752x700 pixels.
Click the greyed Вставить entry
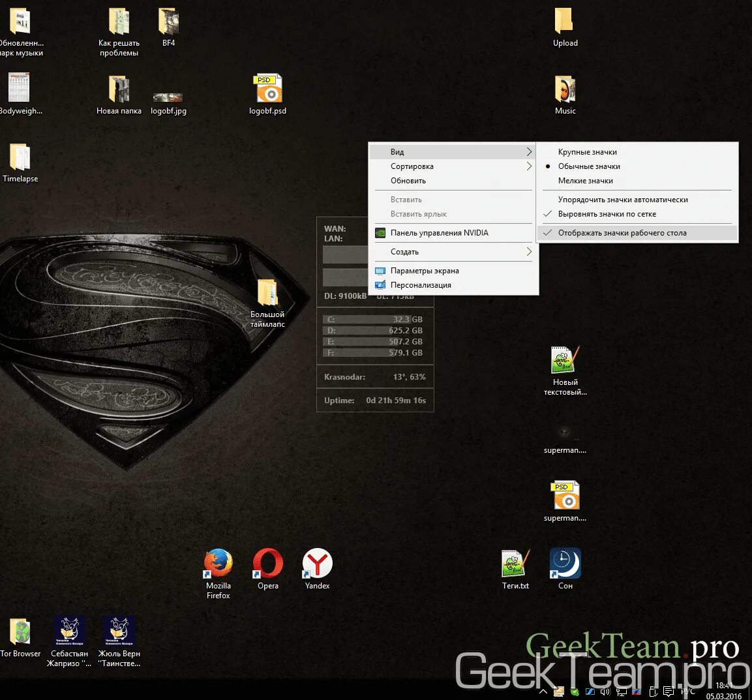453,200
